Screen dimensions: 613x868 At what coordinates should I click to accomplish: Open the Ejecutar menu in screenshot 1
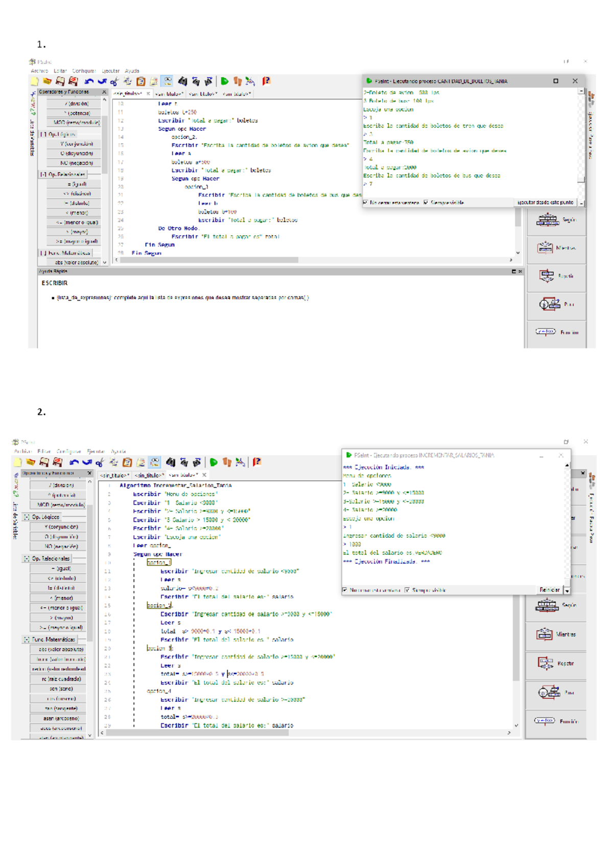110,71
